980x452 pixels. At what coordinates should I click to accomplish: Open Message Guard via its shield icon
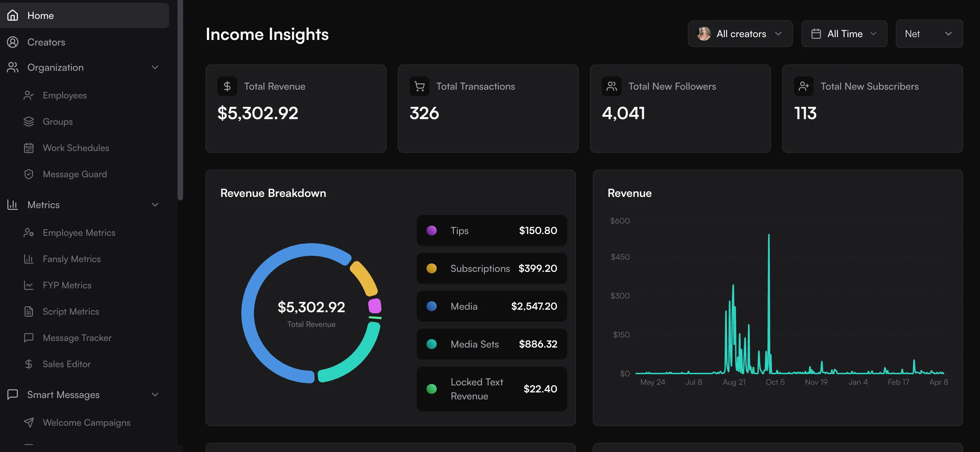point(29,174)
